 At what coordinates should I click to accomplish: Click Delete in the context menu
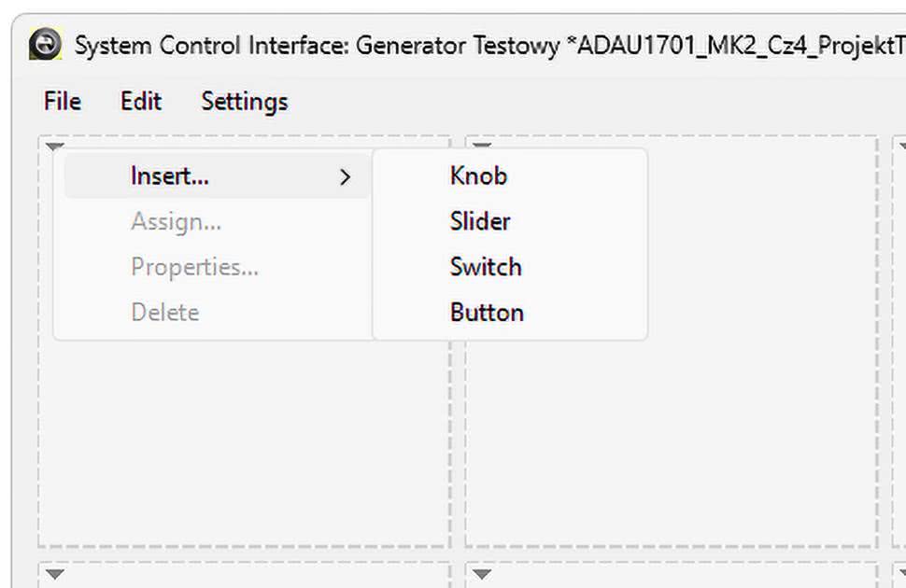click(165, 312)
